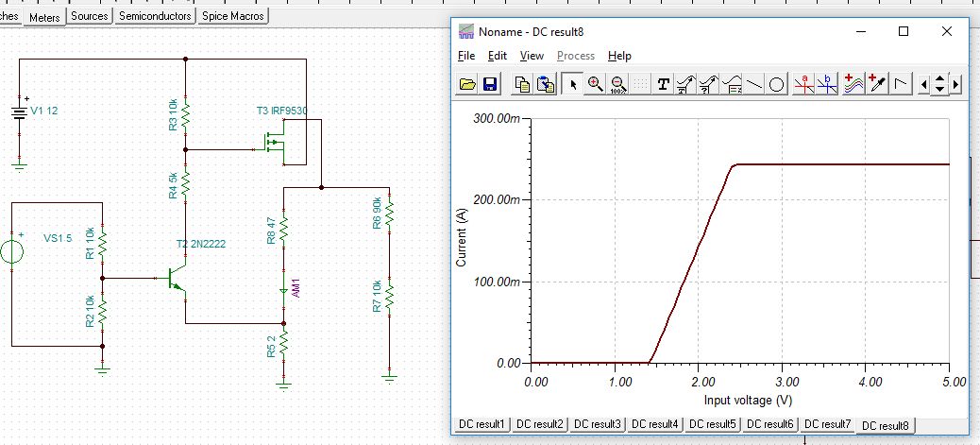The image size is (980, 445).
Task: Select the Text T tool
Action: (x=663, y=84)
